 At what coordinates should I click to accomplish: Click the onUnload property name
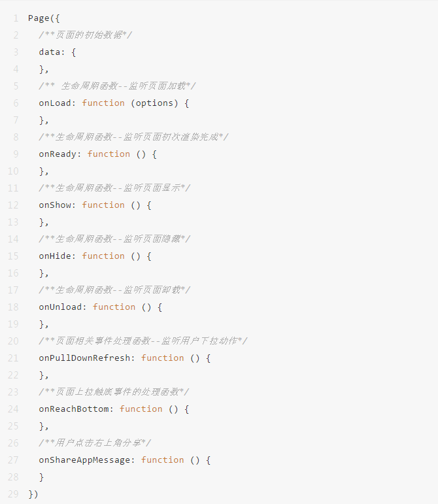pos(60,307)
